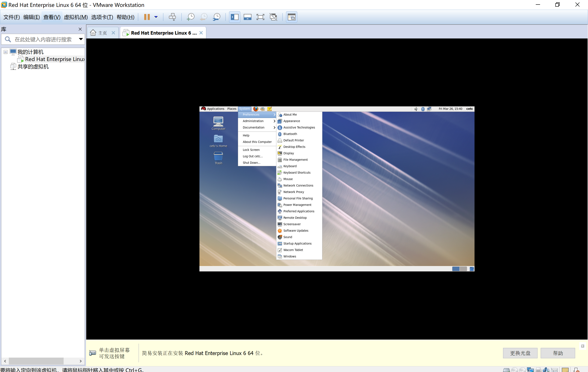Screen dimensions: 588x372
Task: Click the 帮助 button in install bar
Action: [x=558, y=353]
